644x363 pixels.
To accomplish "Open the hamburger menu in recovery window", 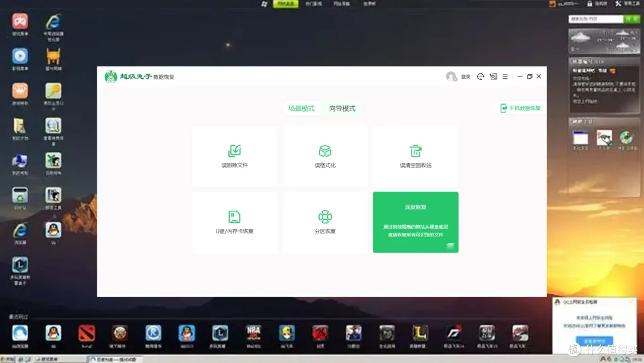I will point(505,76).
